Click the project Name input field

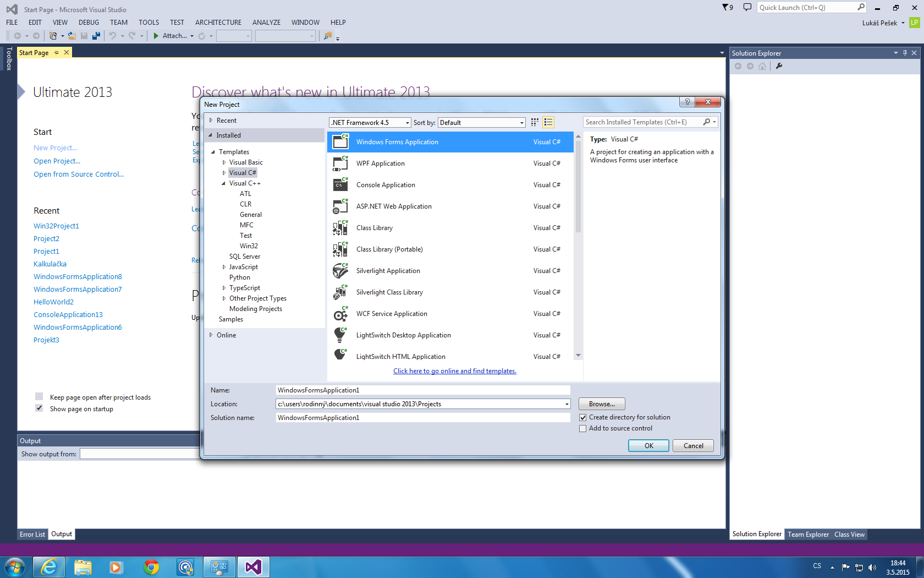click(423, 390)
